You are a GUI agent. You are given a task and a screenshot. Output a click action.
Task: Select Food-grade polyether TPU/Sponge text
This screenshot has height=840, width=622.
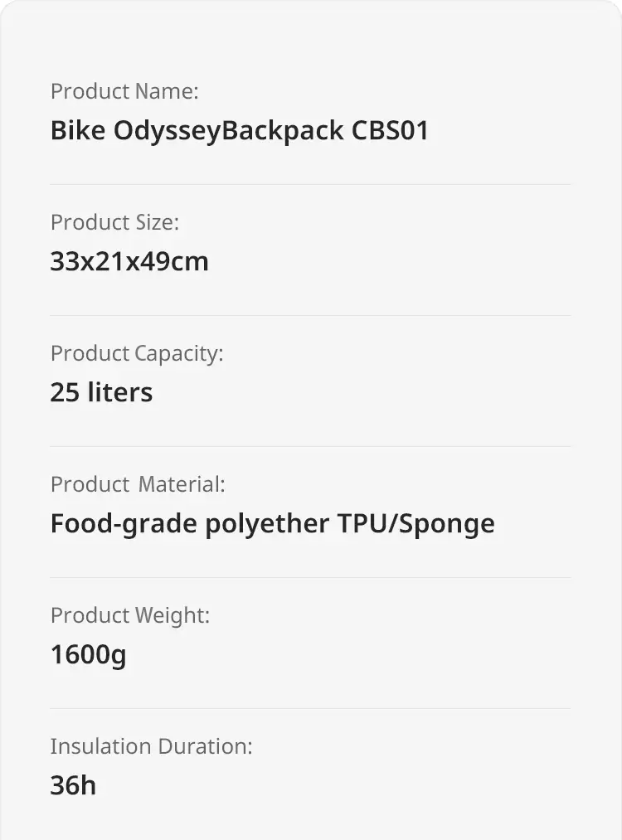272,524
